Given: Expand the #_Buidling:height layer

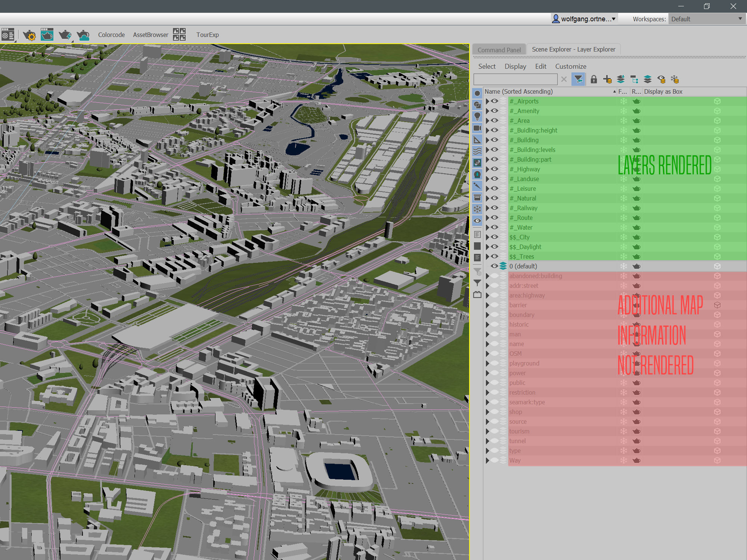Looking at the screenshot, I should pos(487,130).
